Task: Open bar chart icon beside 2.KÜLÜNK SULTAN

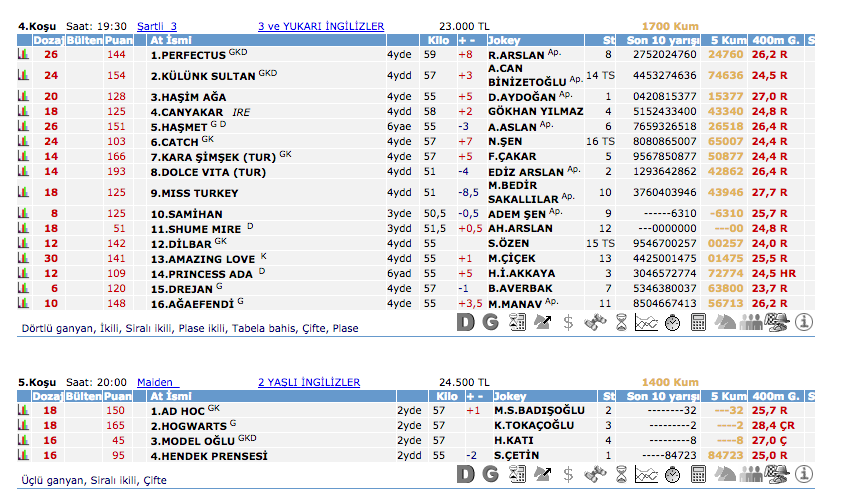Action: point(23,75)
